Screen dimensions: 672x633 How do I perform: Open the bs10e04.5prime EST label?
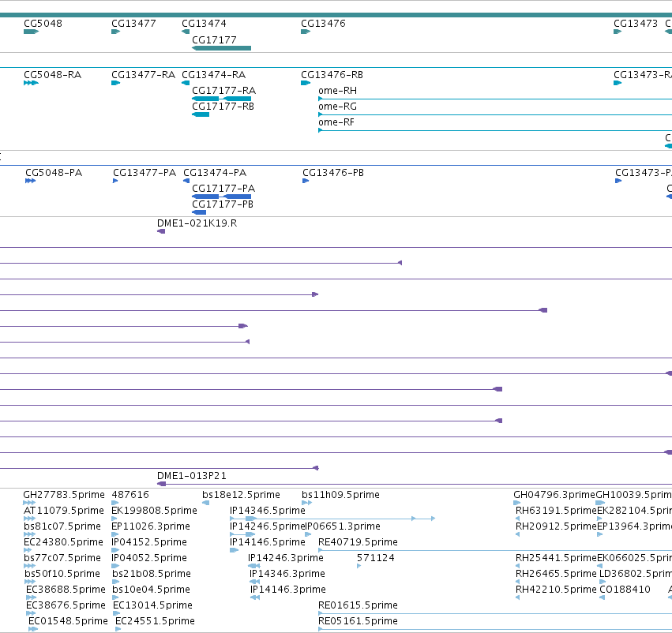point(151,590)
